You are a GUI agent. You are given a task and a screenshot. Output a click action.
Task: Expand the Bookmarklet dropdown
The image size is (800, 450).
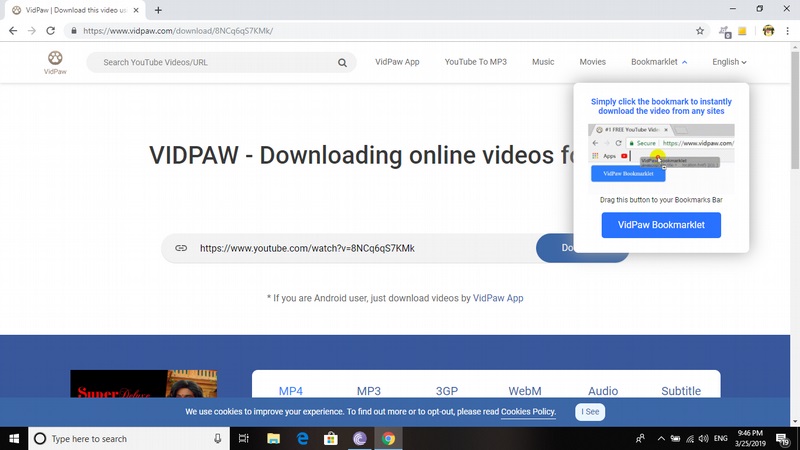pyautogui.click(x=659, y=62)
